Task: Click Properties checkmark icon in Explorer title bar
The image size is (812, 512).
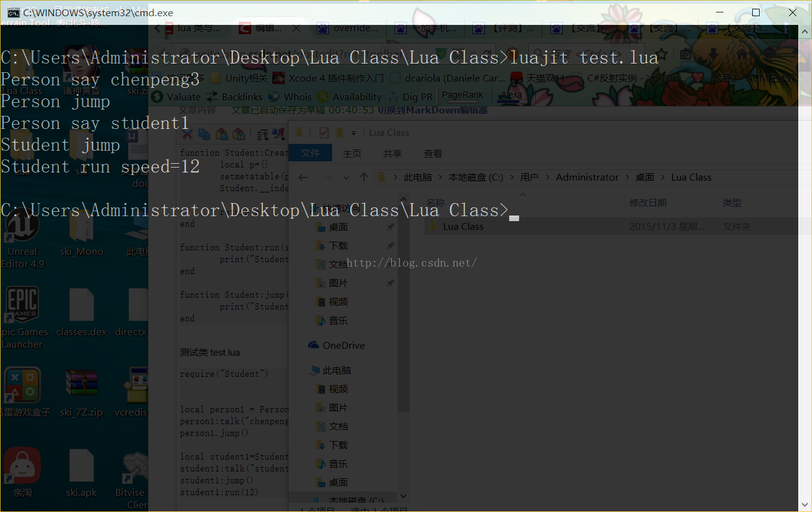Action: tap(323, 133)
